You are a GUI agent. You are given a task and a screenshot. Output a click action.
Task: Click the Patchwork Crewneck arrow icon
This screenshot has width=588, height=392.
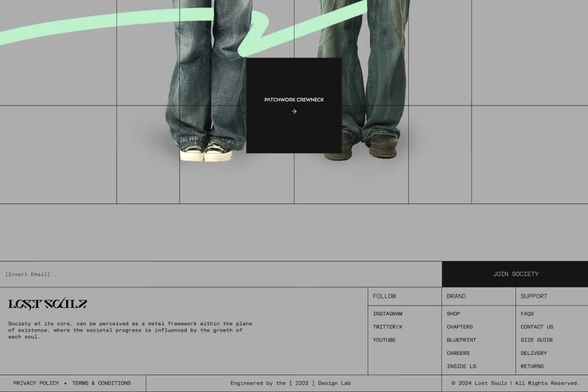point(294,111)
